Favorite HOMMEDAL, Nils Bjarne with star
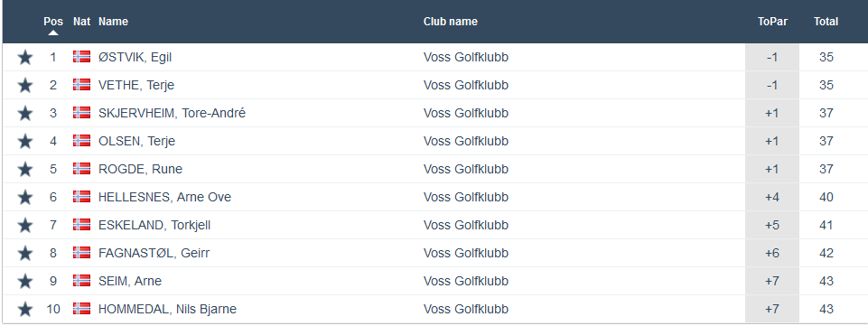The width and height of the screenshot is (868, 326). (25, 309)
